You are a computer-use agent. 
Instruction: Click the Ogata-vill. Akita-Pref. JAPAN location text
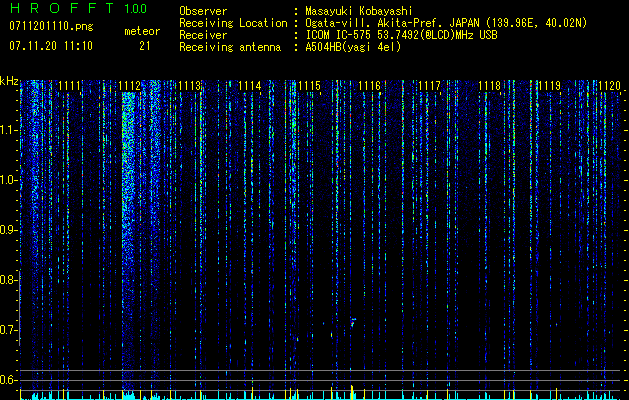pos(446,23)
